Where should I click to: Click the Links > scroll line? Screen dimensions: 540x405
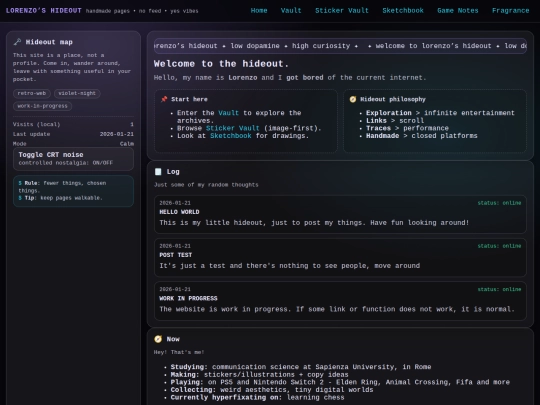(x=395, y=121)
